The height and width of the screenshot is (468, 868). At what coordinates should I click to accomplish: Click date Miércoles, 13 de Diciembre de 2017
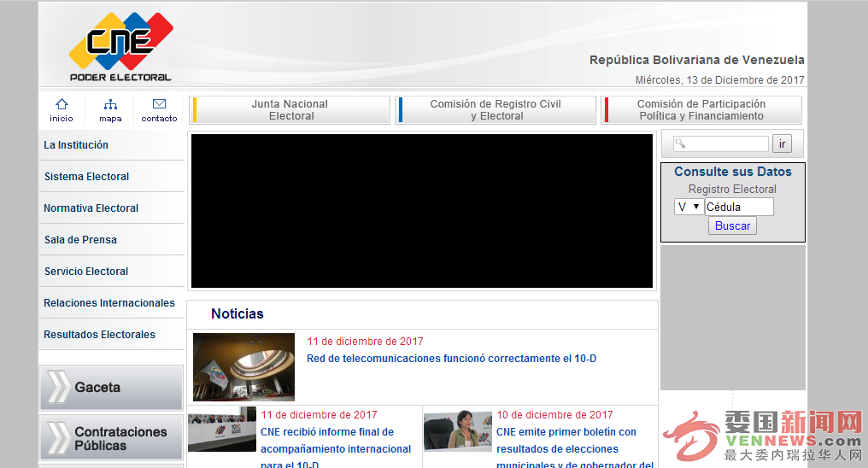(x=719, y=80)
